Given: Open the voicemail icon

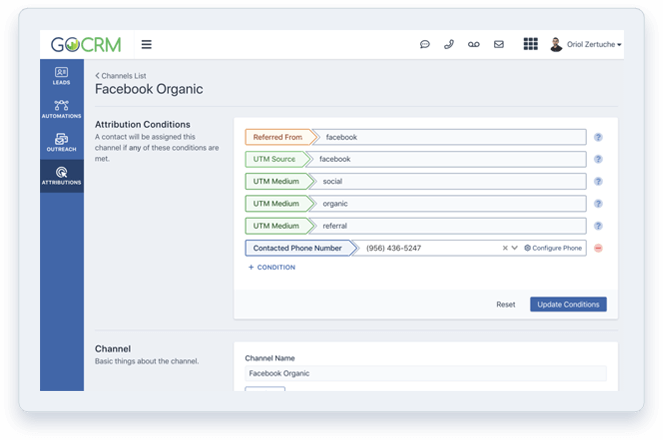Looking at the screenshot, I should tap(474, 44).
